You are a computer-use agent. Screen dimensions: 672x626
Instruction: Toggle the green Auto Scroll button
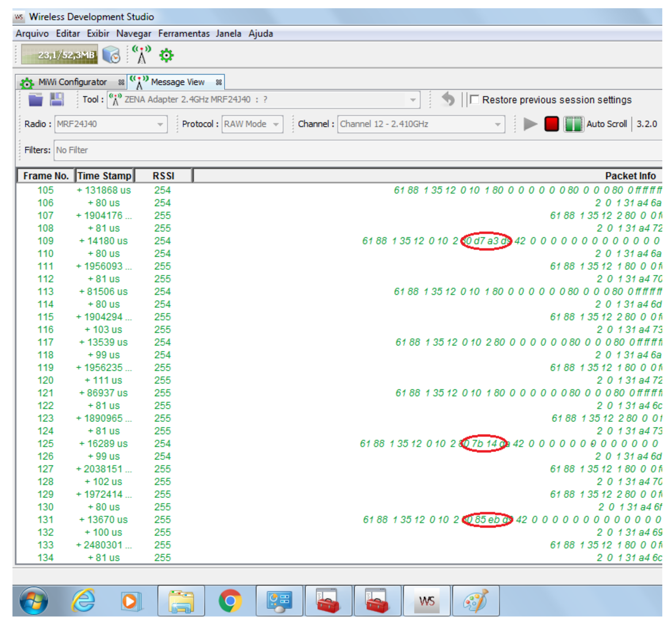(573, 124)
